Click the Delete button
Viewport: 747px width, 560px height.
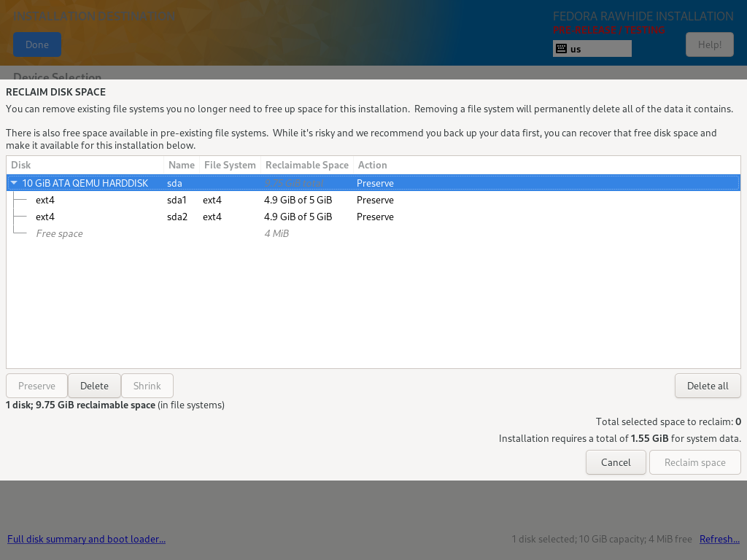point(94,386)
